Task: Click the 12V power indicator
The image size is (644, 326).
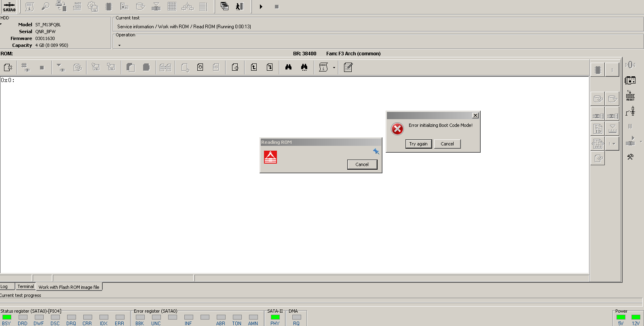Action: (636, 317)
